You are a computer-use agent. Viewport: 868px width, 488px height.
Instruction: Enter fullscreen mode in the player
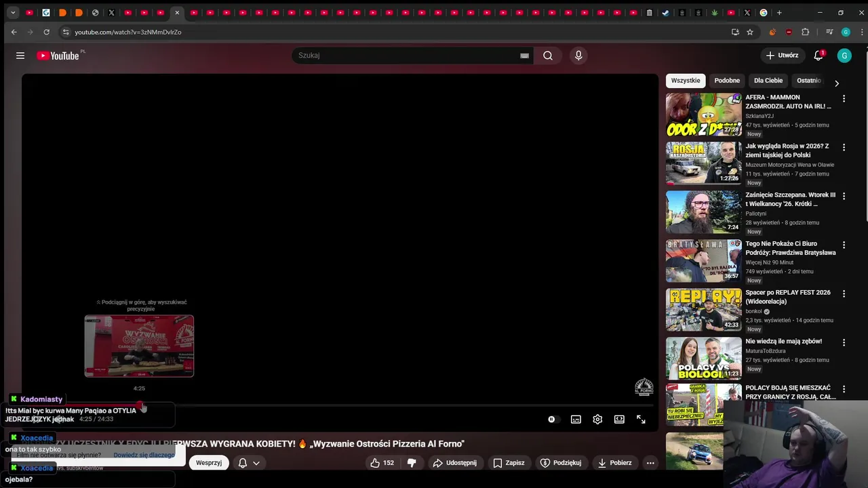[x=641, y=420]
